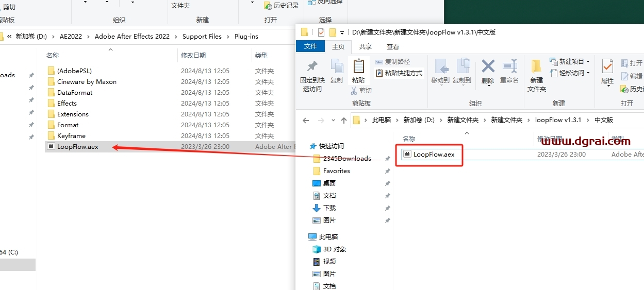Screen dimensions: 644x290
Task: Click Adobe After Effects 2022 breadcrumb segment
Action: (132, 37)
